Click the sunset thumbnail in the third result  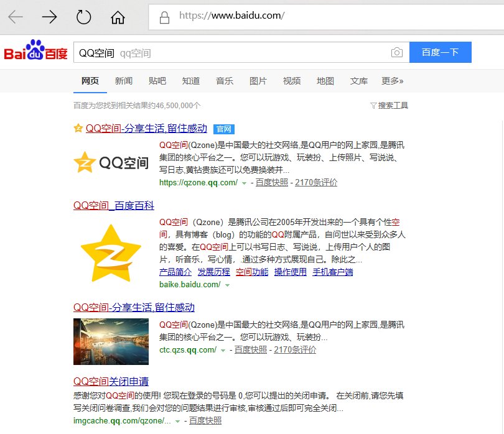(x=111, y=343)
